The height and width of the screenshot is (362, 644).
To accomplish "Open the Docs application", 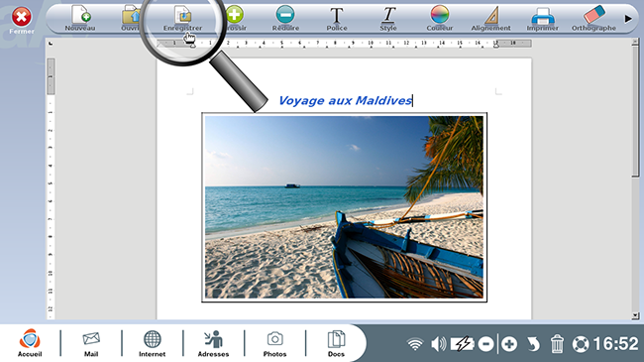I will (x=336, y=343).
